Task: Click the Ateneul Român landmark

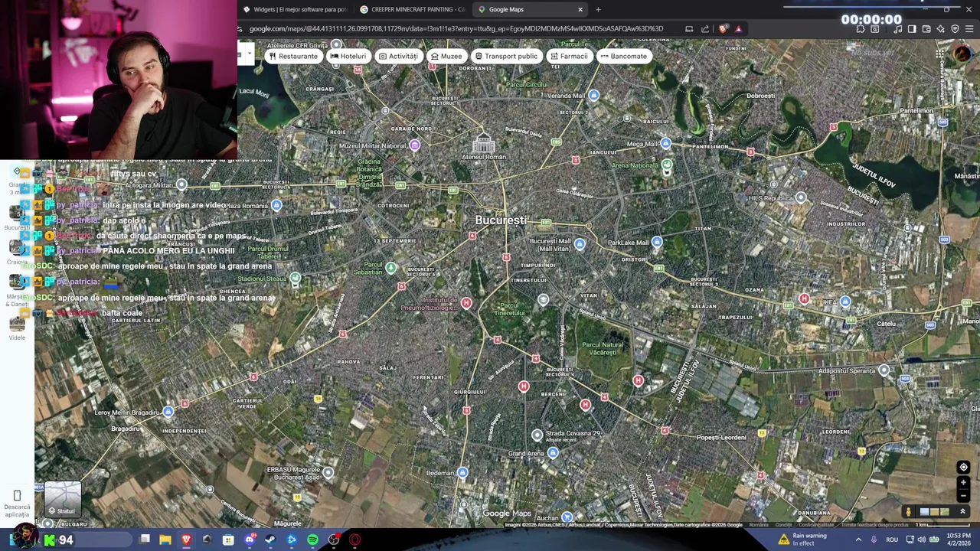Action: 483,144
